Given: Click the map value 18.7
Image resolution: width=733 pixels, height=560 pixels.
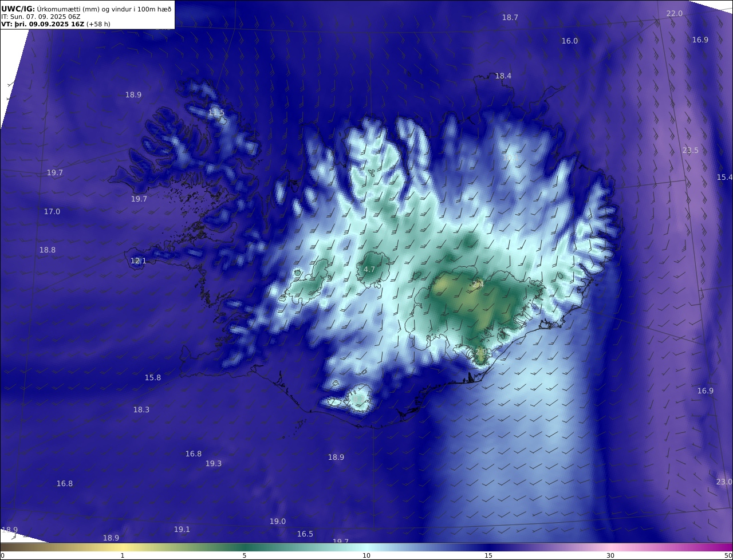Looking at the screenshot, I should 510,18.
